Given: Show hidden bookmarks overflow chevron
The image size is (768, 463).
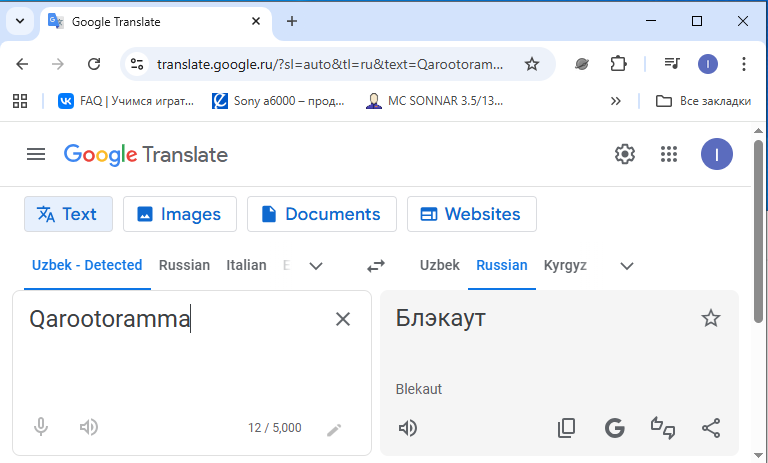Looking at the screenshot, I should coord(616,101).
